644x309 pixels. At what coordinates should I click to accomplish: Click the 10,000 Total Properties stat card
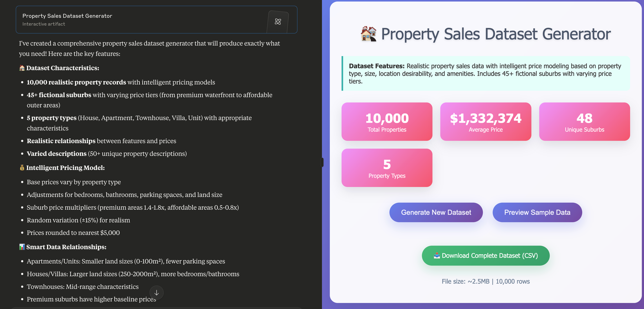pyautogui.click(x=387, y=122)
